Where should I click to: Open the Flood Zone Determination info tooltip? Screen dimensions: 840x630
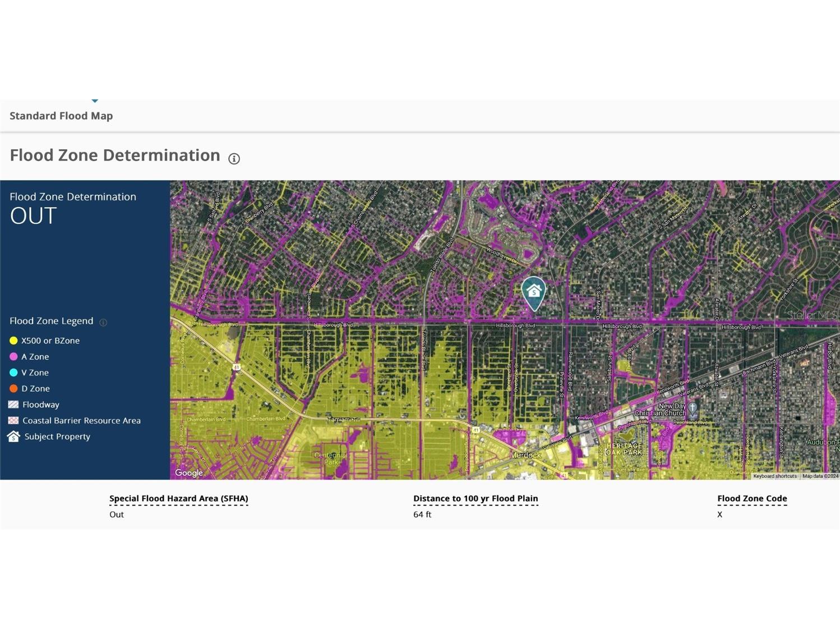click(x=234, y=158)
